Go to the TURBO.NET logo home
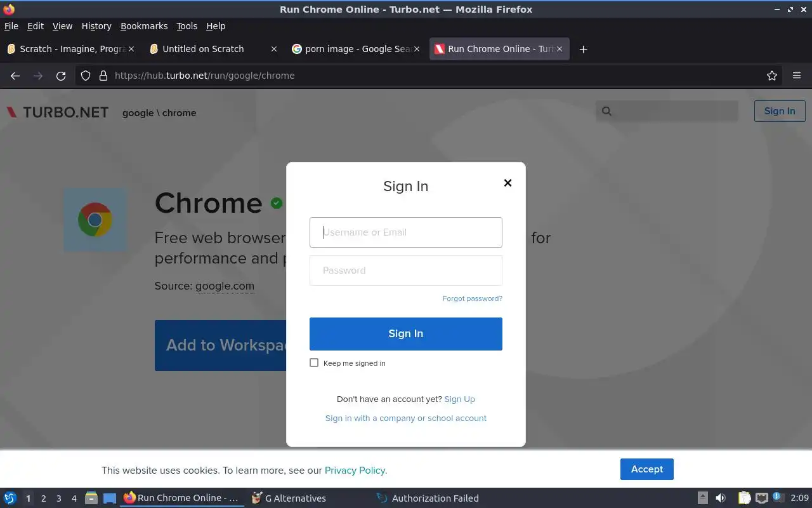The height and width of the screenshot is (508, 812). pyautogui.click(x=57, y=112)
